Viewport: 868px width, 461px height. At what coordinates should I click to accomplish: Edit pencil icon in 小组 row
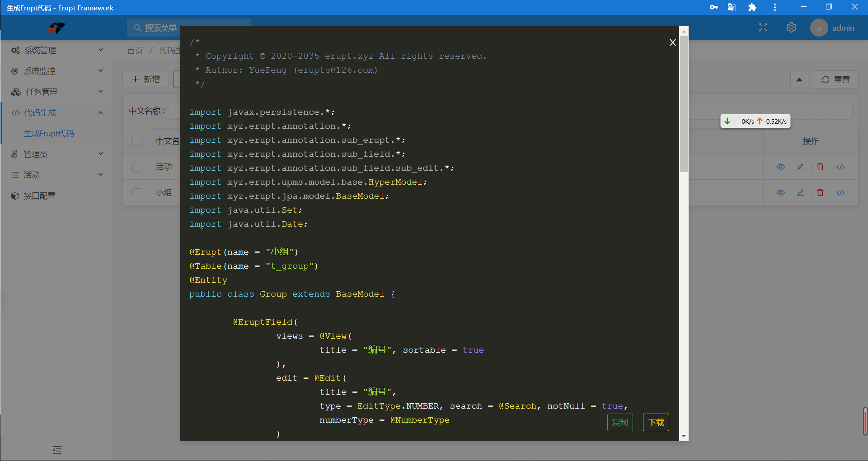point(801,193)
